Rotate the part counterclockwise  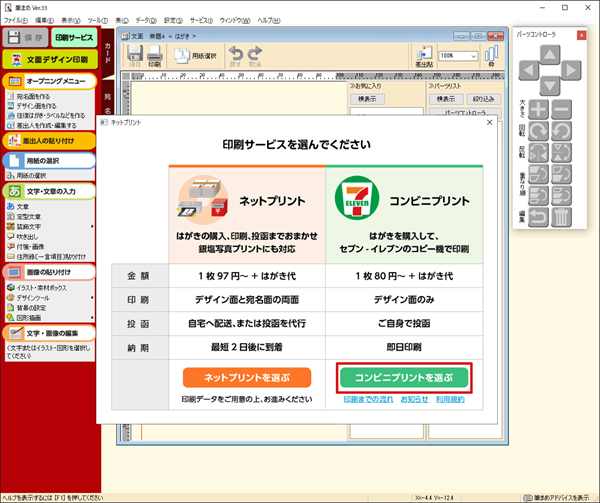561,131
